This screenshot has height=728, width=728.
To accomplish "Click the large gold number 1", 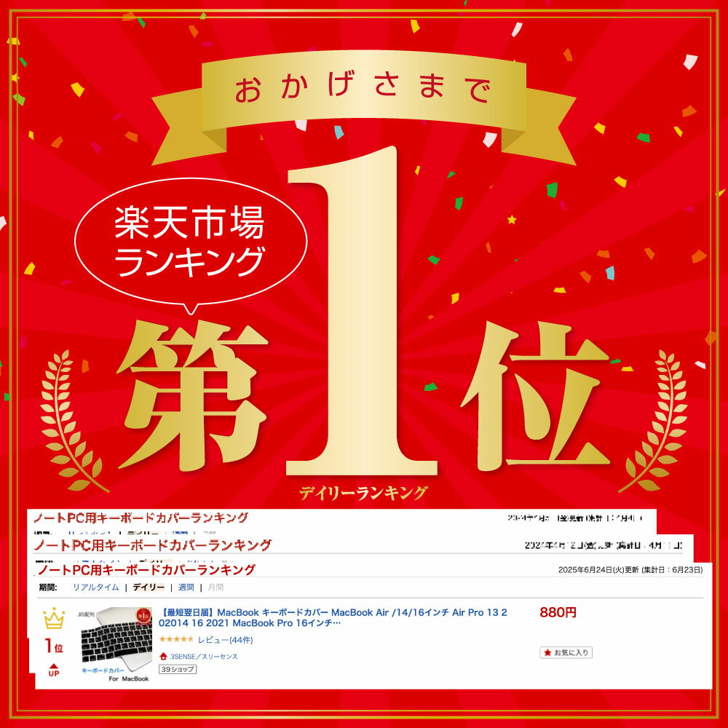I will tap(362, 311).
